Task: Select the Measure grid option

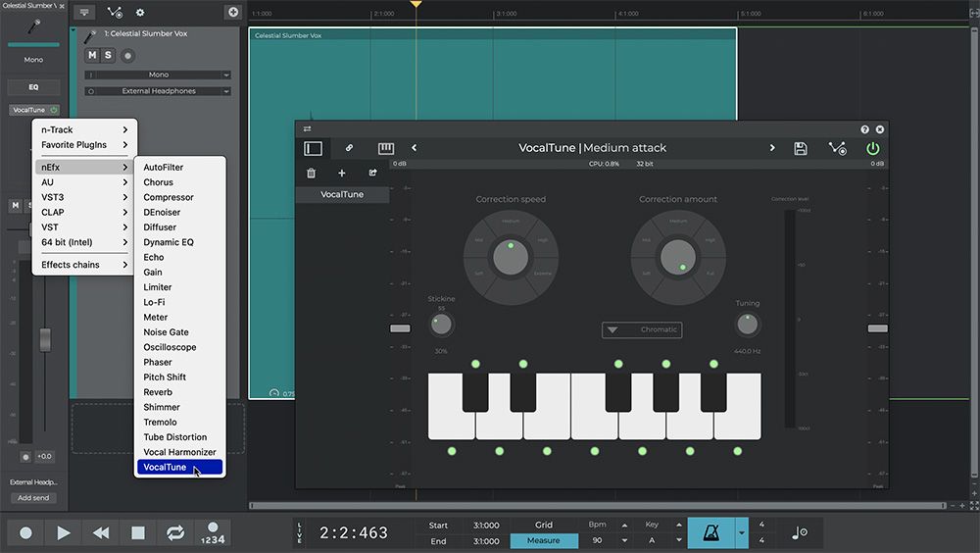Action: [x=544, y=540]
